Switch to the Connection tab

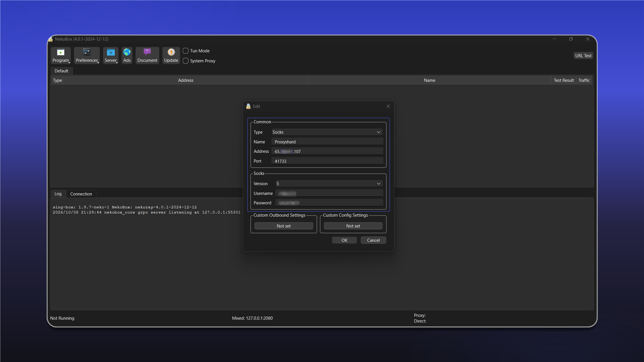(x=81, y=194)
